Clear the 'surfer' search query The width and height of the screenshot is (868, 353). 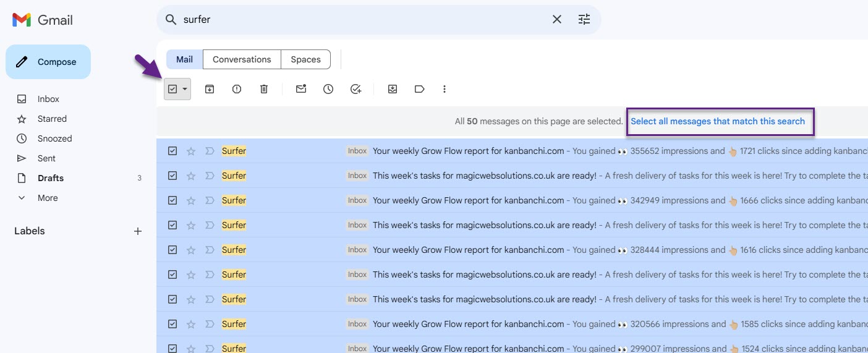pyautogui.click(x=557, y=20)
